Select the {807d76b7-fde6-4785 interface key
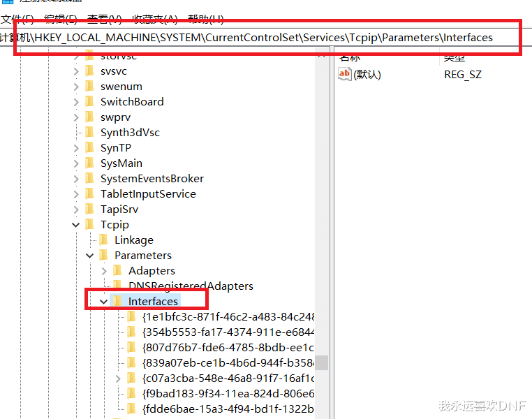This screenshot has width=532, height=419. pos(228,347)
